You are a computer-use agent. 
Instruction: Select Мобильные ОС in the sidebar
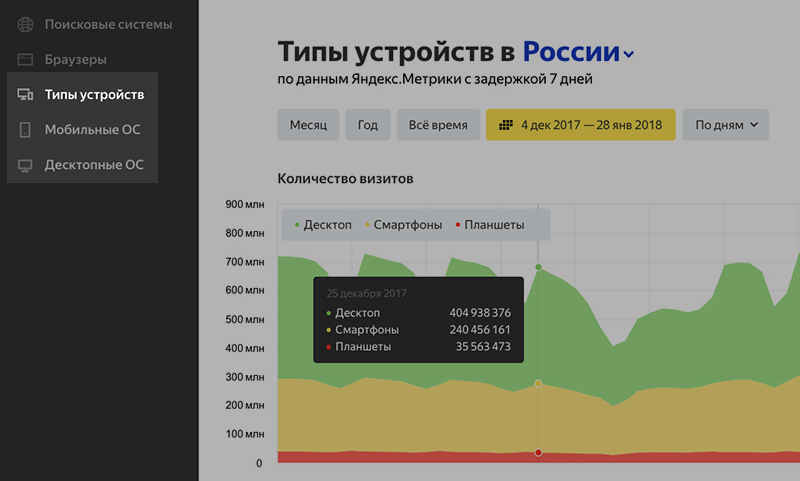[93, 130]
